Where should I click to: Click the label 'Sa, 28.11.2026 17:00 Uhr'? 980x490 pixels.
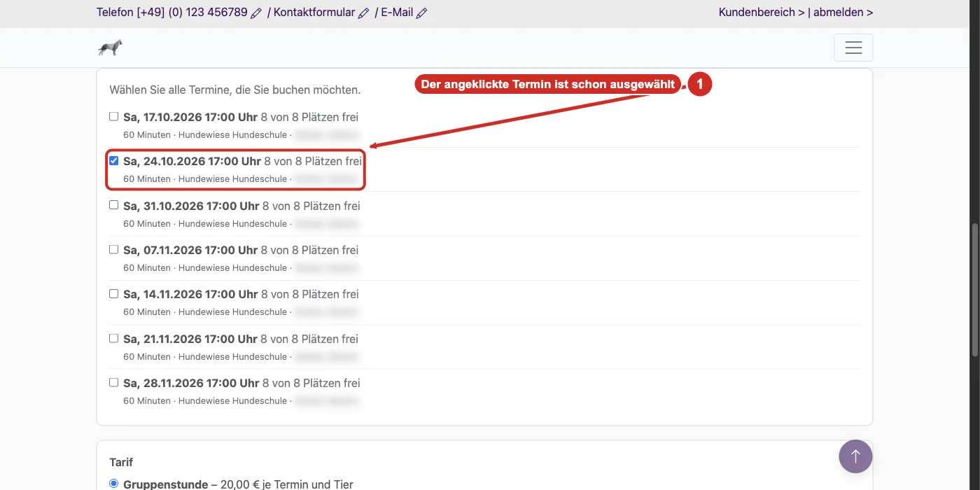pyautogui.click(x=191, y=383)
